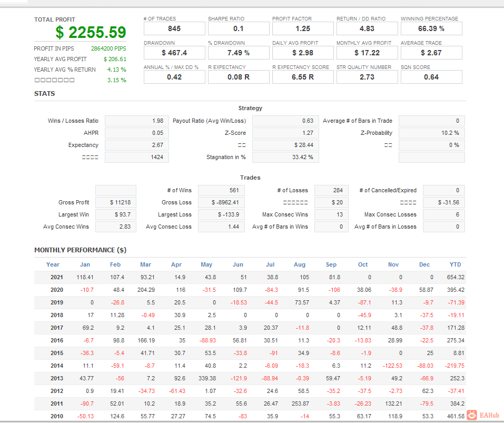Select the 2019 YTD value -71.39

456,302
